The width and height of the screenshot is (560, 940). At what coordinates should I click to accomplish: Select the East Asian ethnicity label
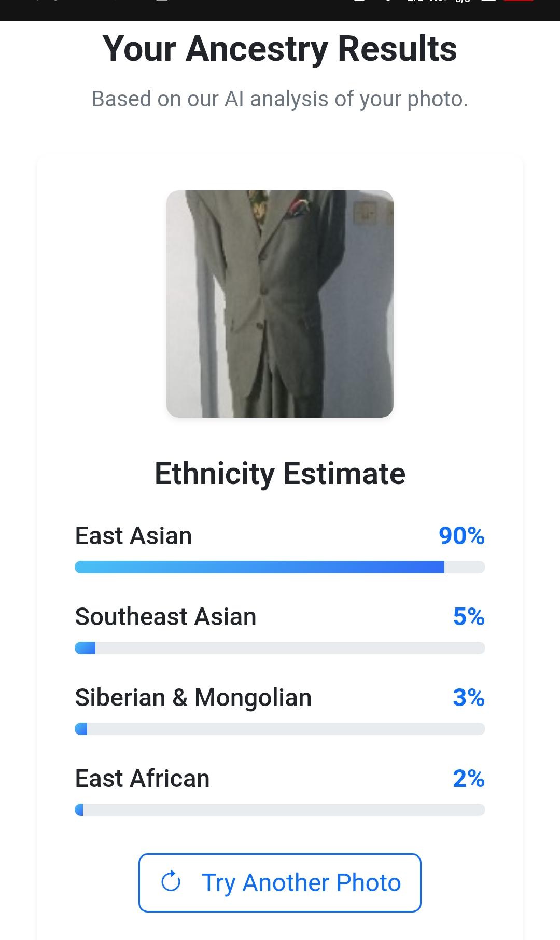pos(133,536)
